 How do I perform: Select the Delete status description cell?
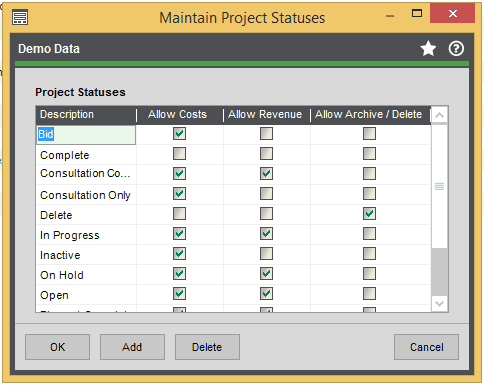click(86, 215)
